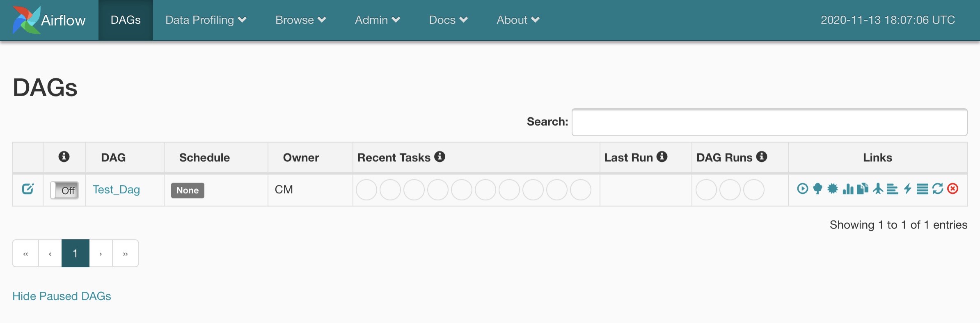Click the Links column header

pos(877,157)
